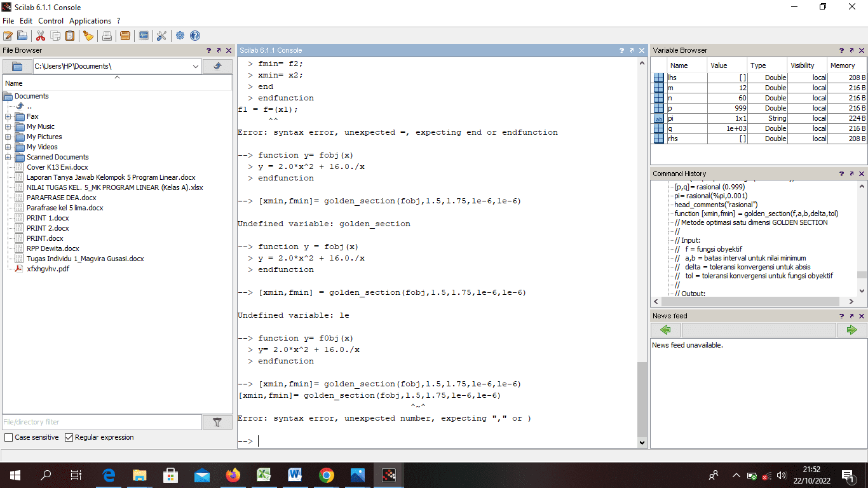Image resolution: width=868 pixels, height=488 pixels.
Task: Click the Paste clipboard icon
Action: click(x=70, y=36)
